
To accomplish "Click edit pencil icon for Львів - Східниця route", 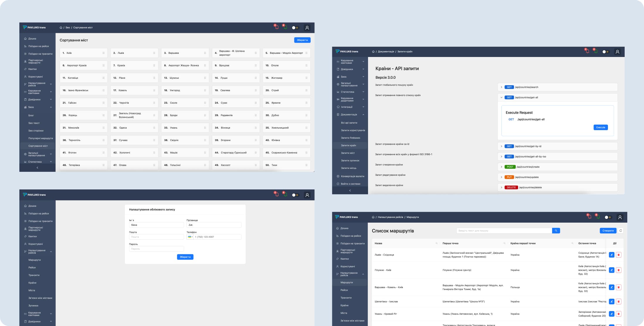I will click(x=611, y=255).
